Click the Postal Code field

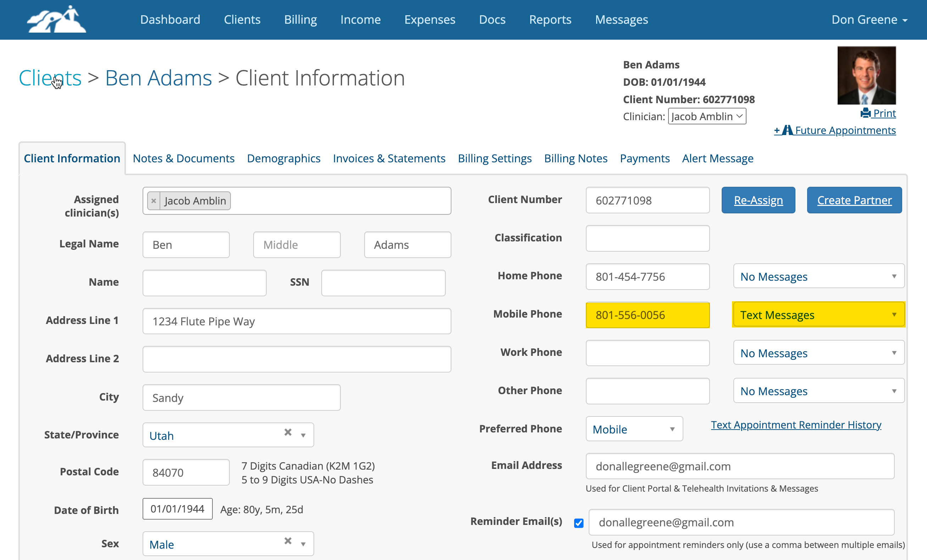[186, 472]
